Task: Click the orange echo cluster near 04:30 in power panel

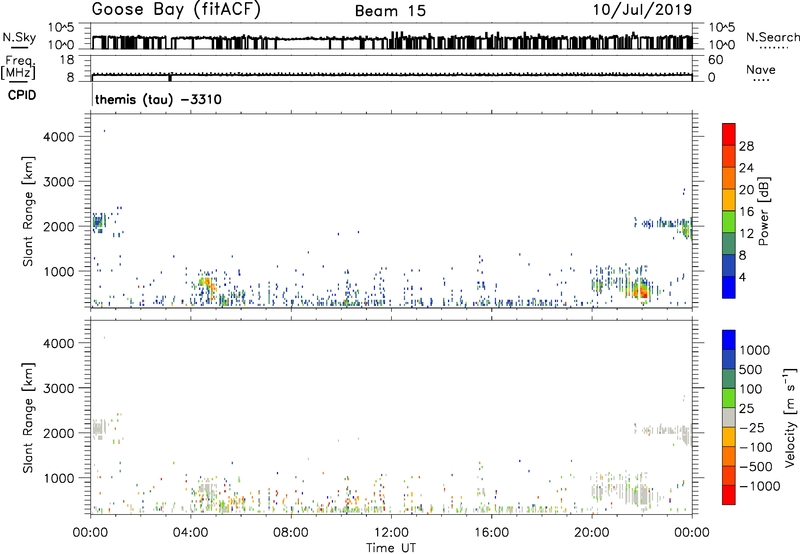Action: pyautogui.click(x=206, y=283)
